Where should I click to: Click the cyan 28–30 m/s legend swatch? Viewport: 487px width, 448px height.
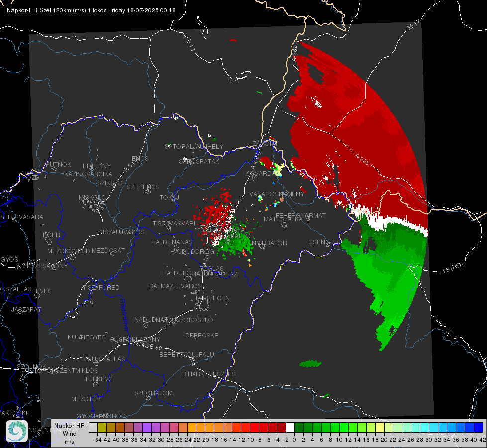click(x=425, y=427)
